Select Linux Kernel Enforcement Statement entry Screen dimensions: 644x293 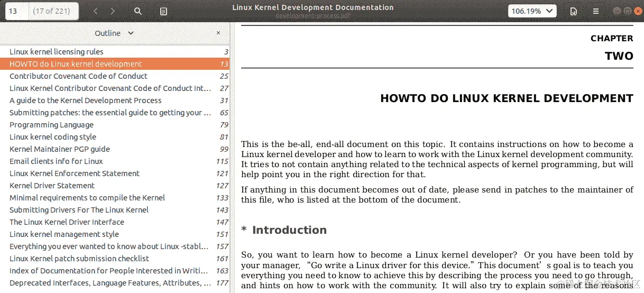(x=115, y=173)
